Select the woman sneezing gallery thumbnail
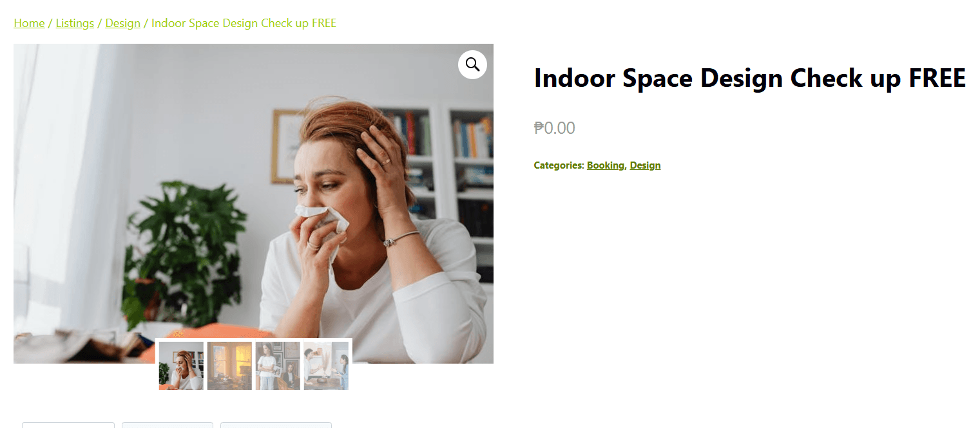The height and width of the screenshot is (428, 980). click(181, 366)
